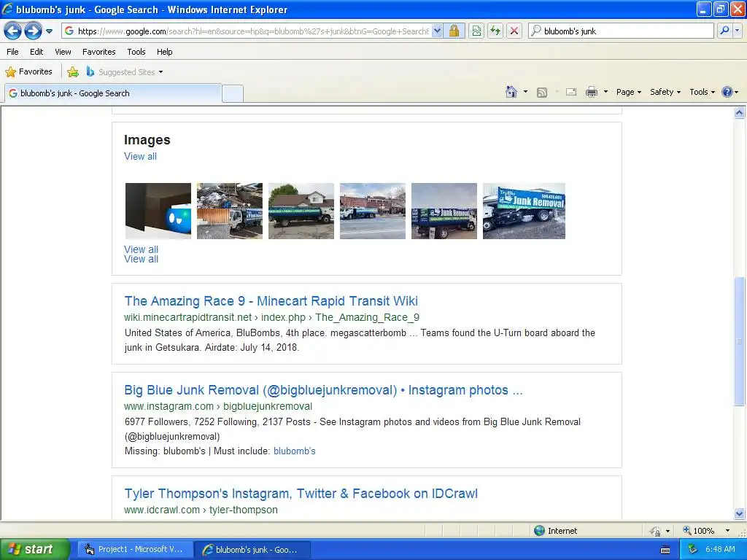This screenshot has width=747, height=560.
Task: Open the Tools menu in the menu bar
Action: pos(136,52)
